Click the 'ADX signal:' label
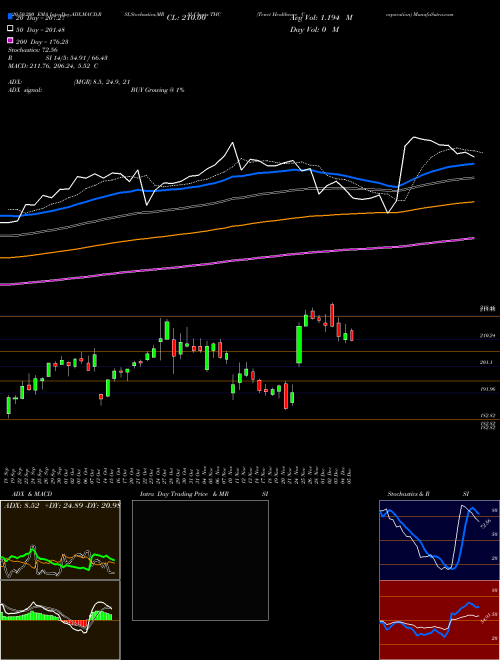The image size is (500, 660). click(x=25, y=90)
